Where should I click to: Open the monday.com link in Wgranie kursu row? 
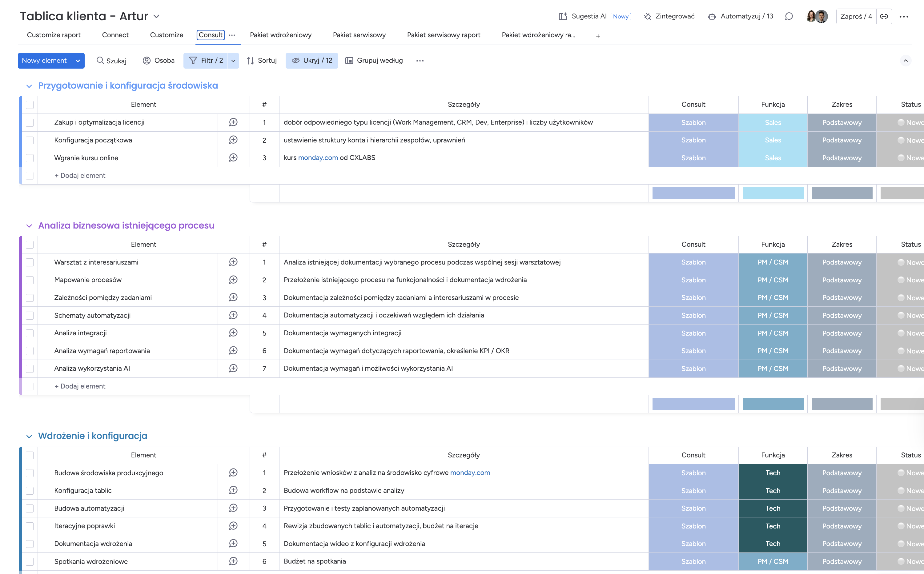[318, 157]
